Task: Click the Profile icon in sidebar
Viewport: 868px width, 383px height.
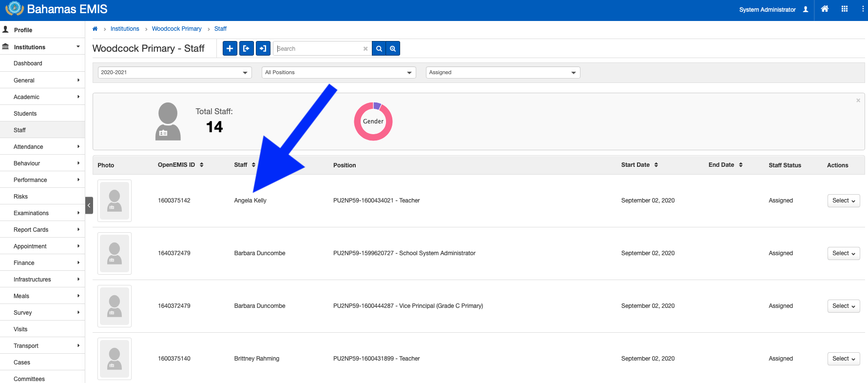Action: point(6,30)
